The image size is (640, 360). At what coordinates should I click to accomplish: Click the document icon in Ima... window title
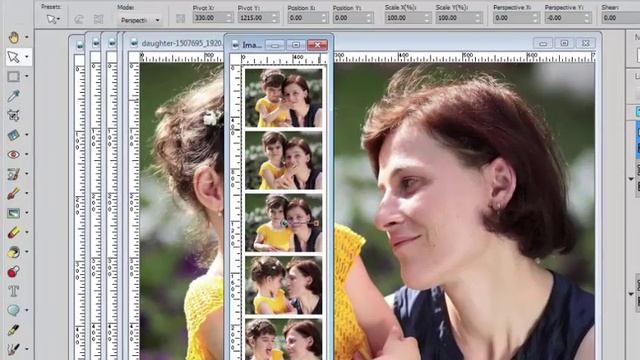[x=235, y=45]
